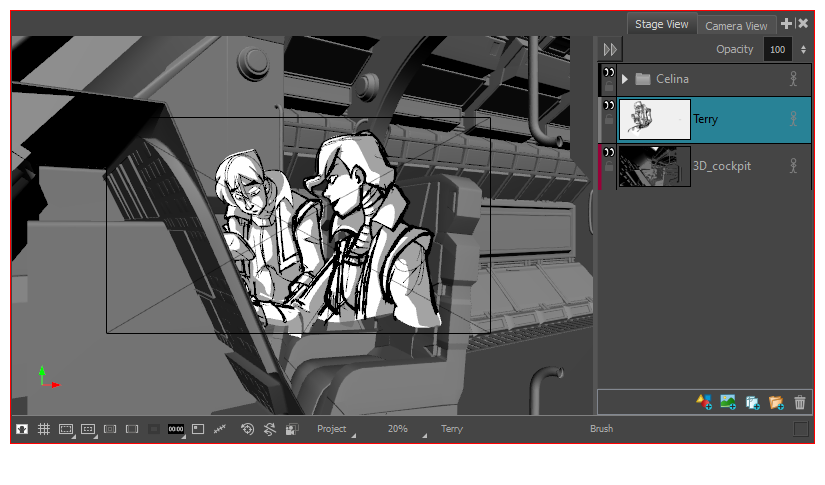This screenshot has height=485, width=825.
Task: Click the stitched-line icon in status bar
Action: coord(220,429)
